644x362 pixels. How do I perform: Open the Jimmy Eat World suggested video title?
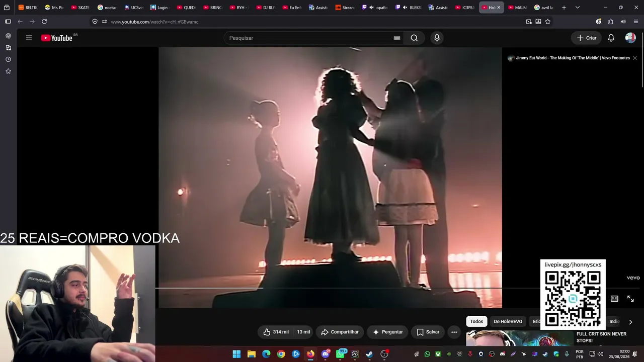pyautogui.click(x=573, y=58)
